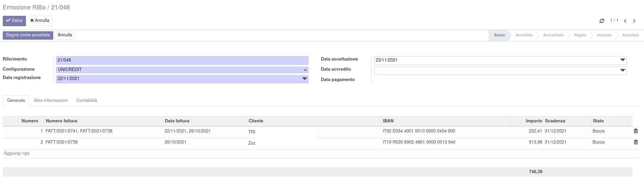
Task: Click the Accettata status stage
Action: coord(524,35)
